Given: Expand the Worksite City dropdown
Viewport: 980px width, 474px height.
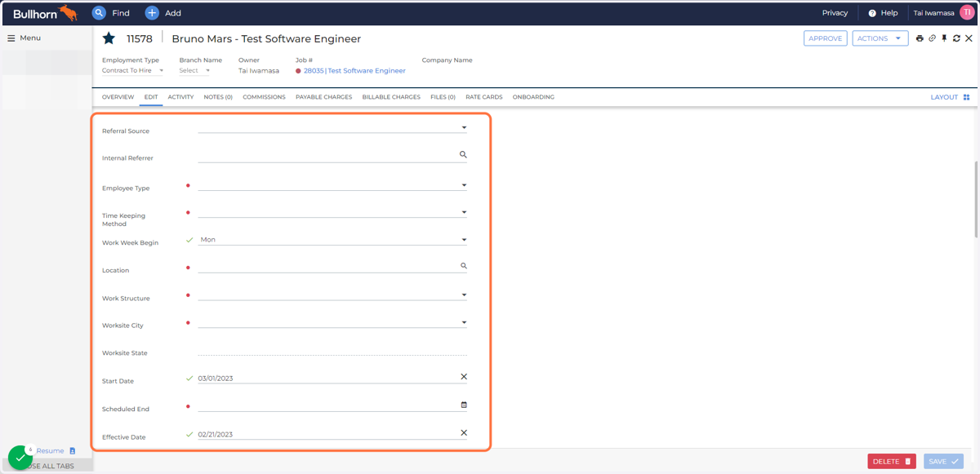Looking at the screenshot, I should tap(464, 322).
